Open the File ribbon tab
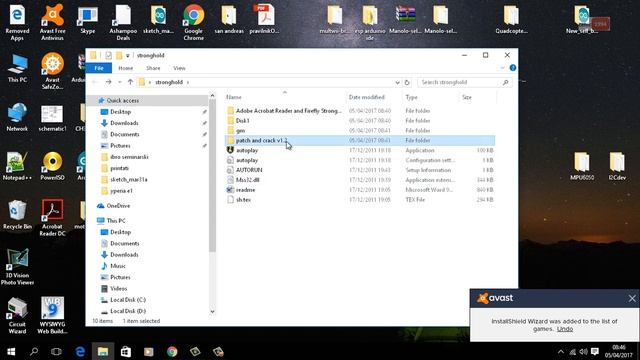Viewport: 640px width, 360px height. click(99, 68)
